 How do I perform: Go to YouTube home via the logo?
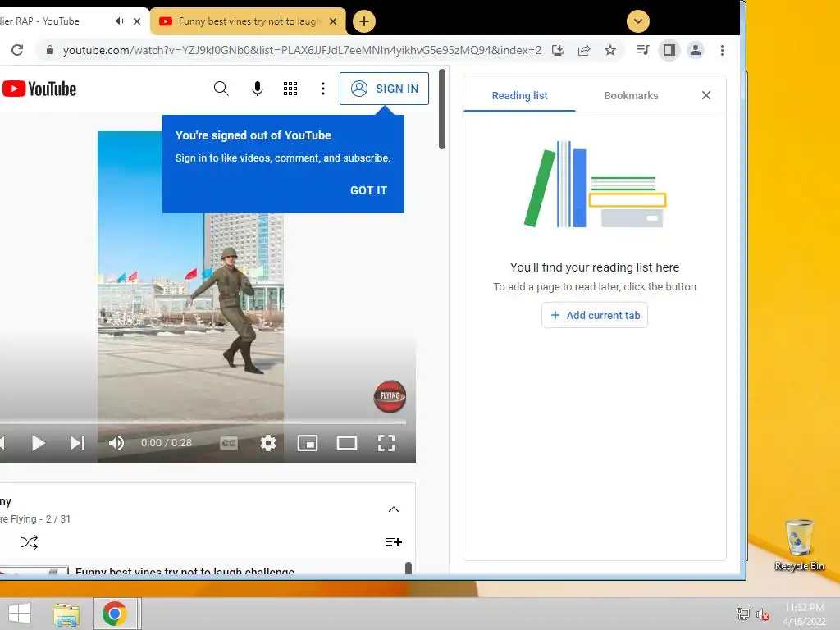tap(39, 89)
